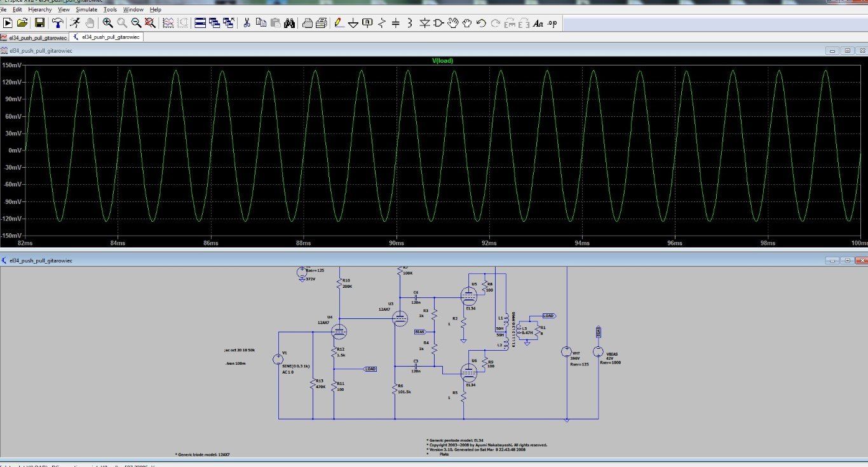Click the 150mV vertical axis label

click(11, 65)
